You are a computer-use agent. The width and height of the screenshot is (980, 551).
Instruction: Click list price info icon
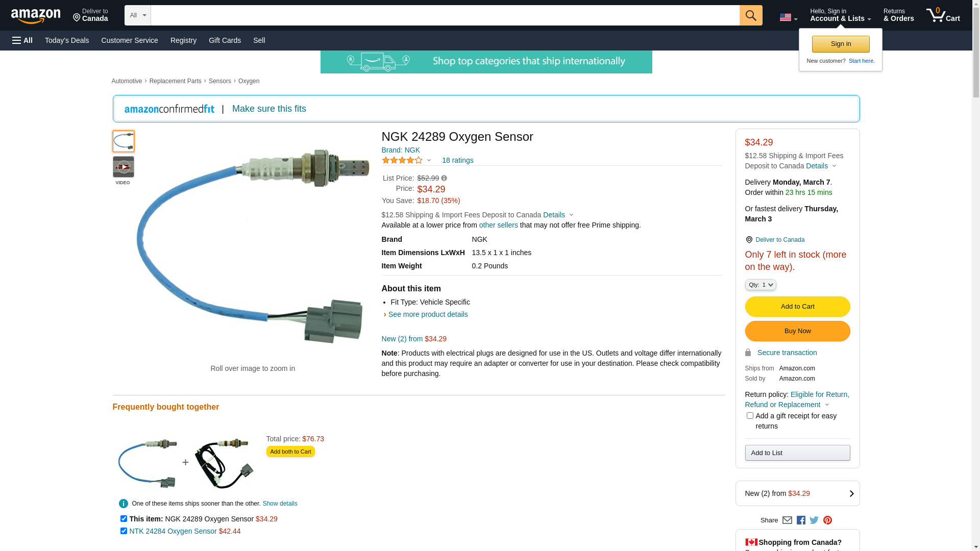(x=444, y=179)
